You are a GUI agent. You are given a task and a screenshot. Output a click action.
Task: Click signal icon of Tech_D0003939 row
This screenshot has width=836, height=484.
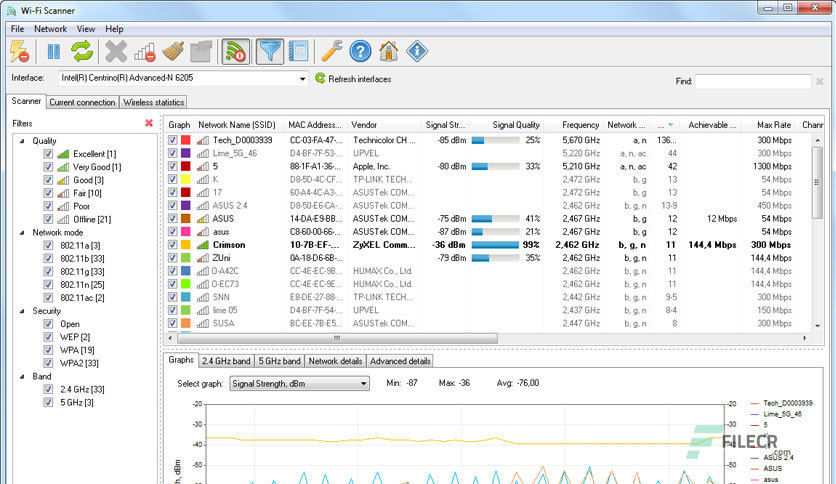[203, 140]
